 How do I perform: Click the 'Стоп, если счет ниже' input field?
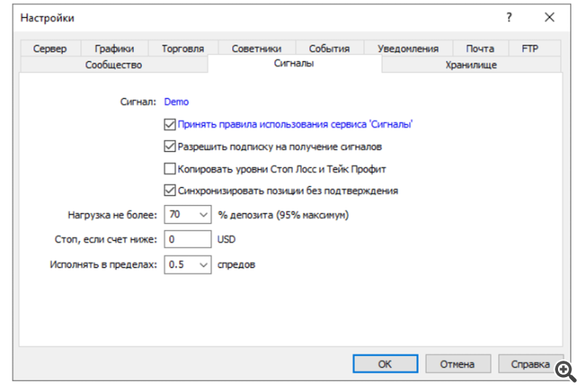pos(188,239)
